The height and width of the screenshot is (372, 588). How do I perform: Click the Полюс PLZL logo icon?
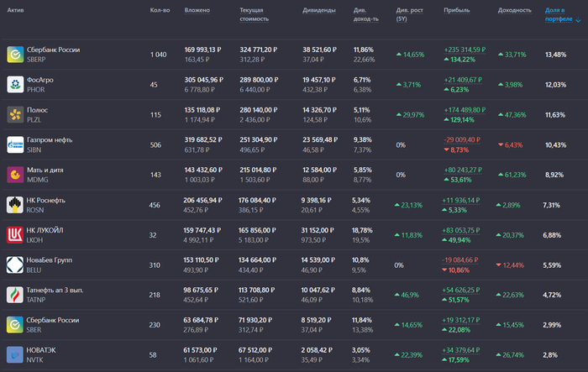coord(15,114)
